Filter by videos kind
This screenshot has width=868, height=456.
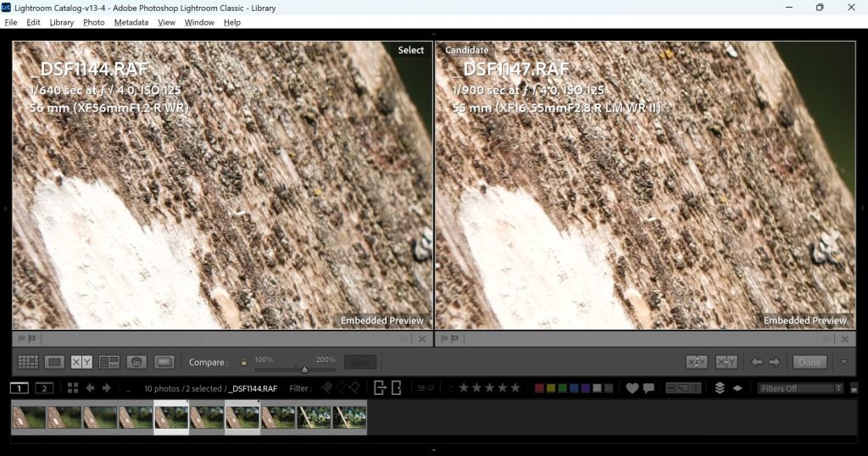click(x=696, y=388)
